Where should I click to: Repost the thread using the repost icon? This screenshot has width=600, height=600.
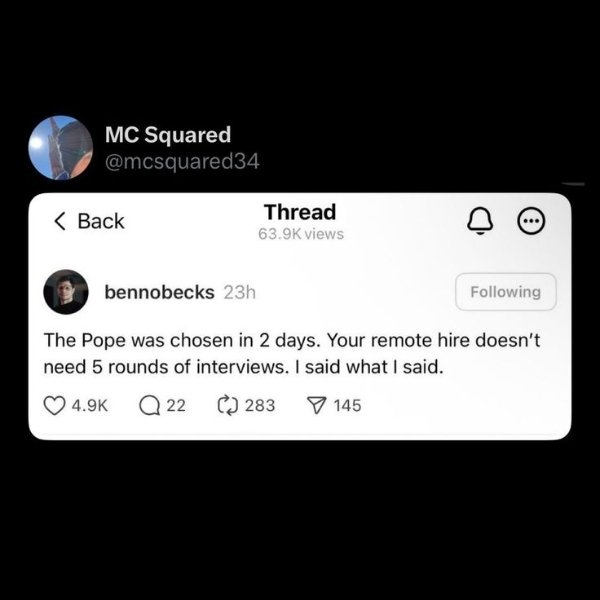click(225, 405)
